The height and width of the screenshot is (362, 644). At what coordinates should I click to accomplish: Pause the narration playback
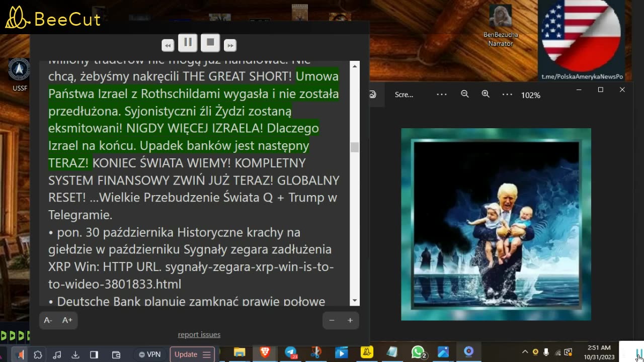[188, 43]
